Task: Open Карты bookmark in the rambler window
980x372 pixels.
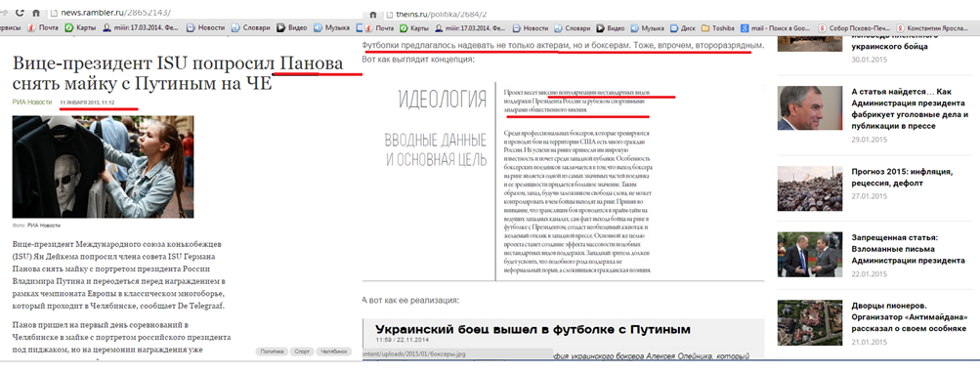Action: (80, 27)
